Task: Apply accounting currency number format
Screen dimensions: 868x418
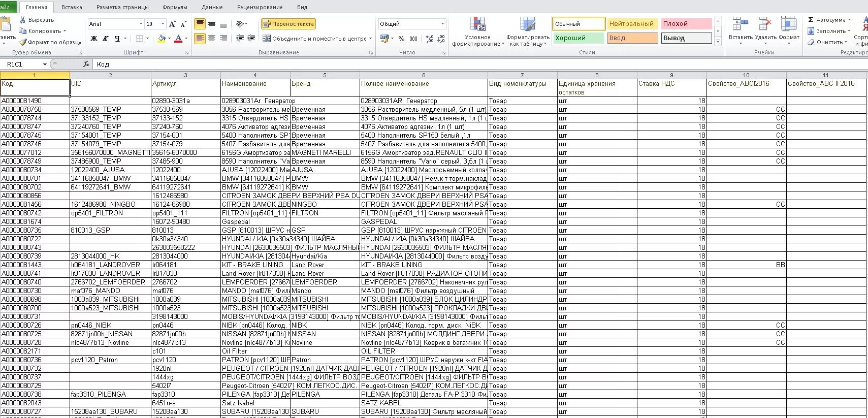Action: pyautogui.click(x=384, y=39)
